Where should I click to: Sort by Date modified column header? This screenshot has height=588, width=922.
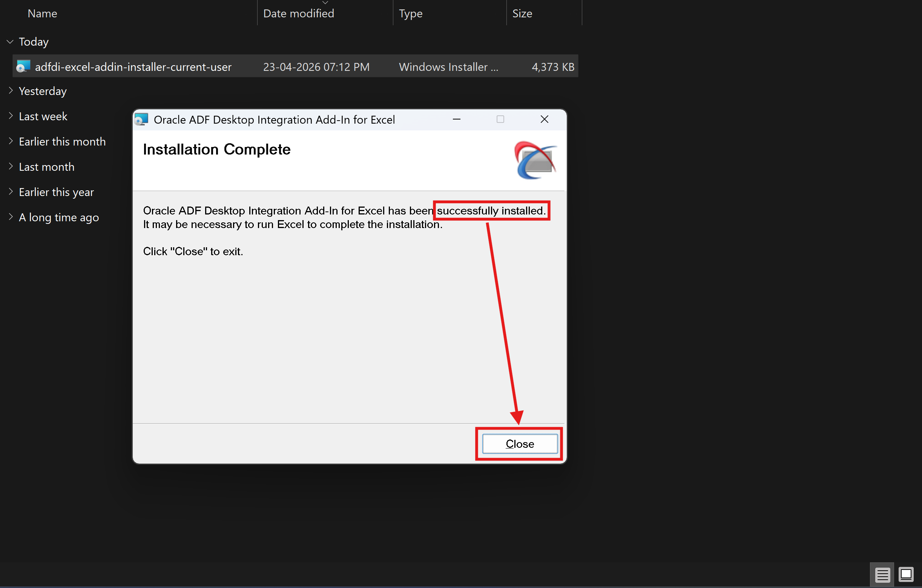[x=299, y=14]
